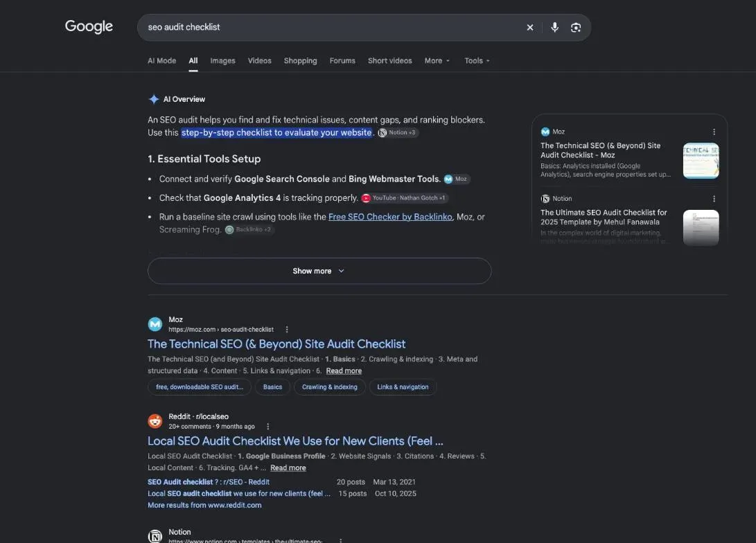Switch to Videos tab
This screenshot has width=756, height=543.
pos(259,61)
